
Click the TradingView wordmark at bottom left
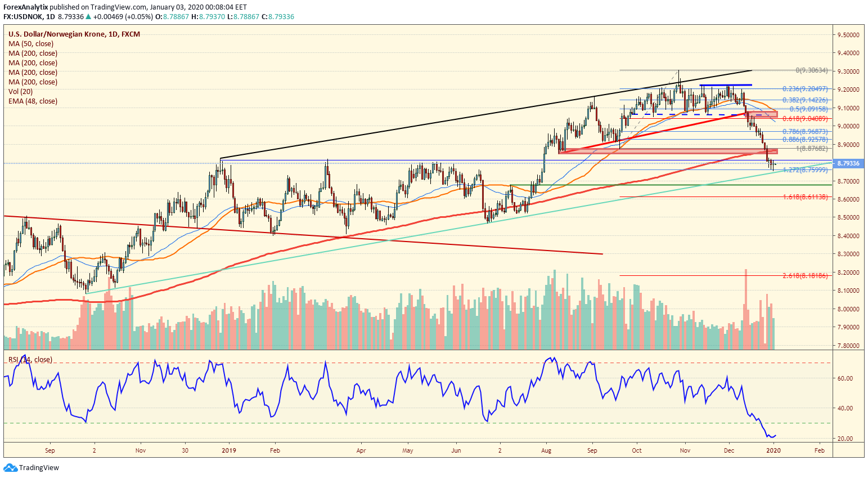pos(39,468)
